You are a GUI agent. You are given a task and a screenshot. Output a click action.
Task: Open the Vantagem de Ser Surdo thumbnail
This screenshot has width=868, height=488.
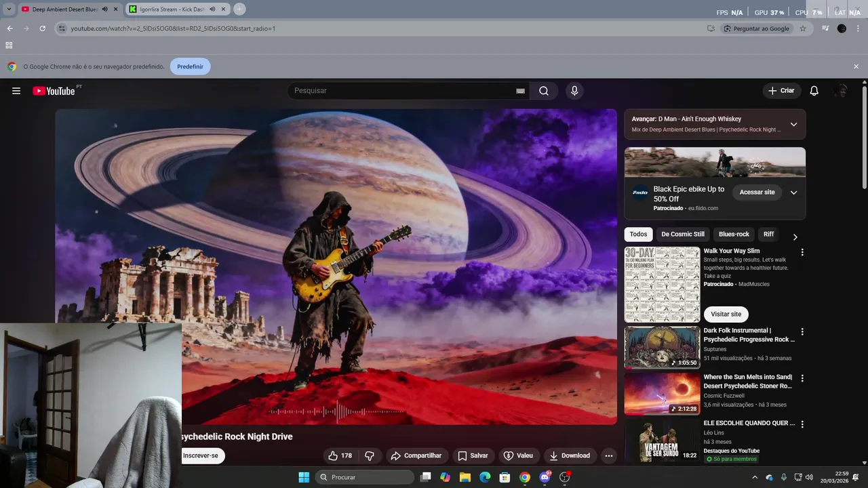coord(662,440)
